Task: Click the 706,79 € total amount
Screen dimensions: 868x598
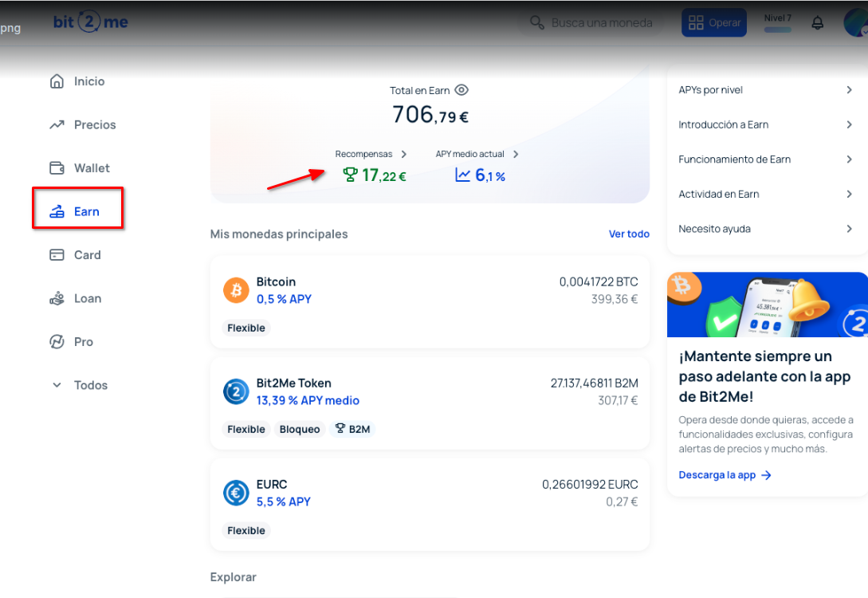Action: coord(430,115)
